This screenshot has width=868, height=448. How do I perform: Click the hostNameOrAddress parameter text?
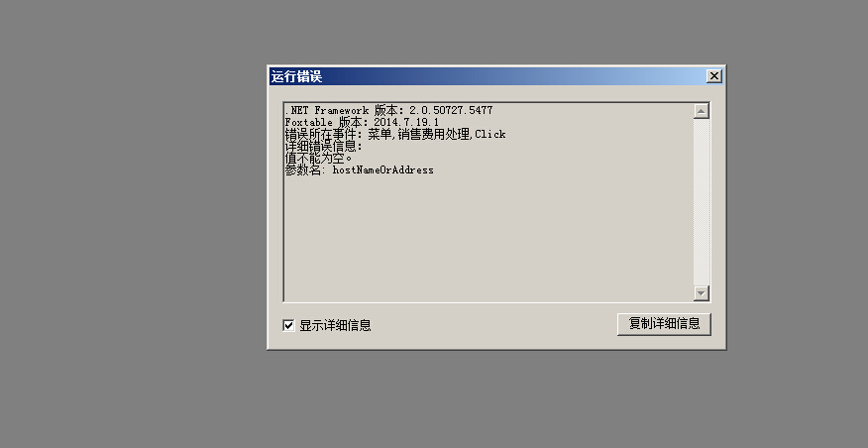point(383,170)
